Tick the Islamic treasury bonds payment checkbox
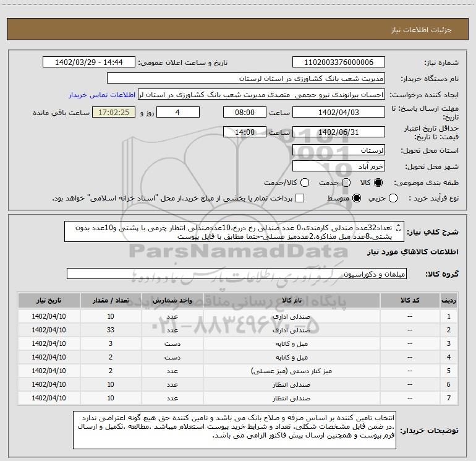The image size is (476, 461). pyautogui.click(x=300, y=198)
